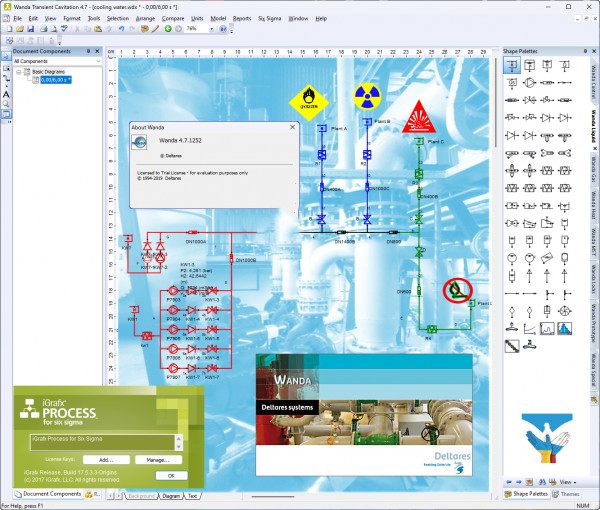Select the pointer arrow tool
Image resolution: width=600 pixels, height=510 pixels.
[6, 56]
